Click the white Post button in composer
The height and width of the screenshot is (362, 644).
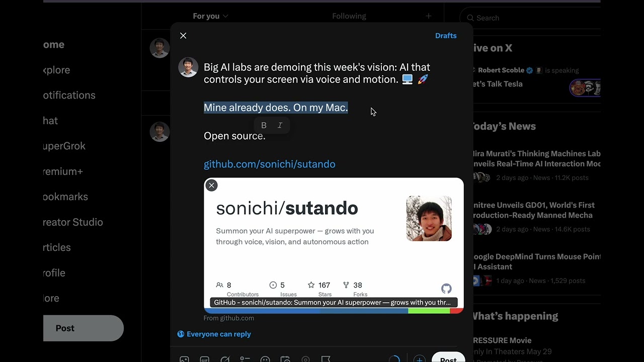pyautogui.click(x=448, y=358)
